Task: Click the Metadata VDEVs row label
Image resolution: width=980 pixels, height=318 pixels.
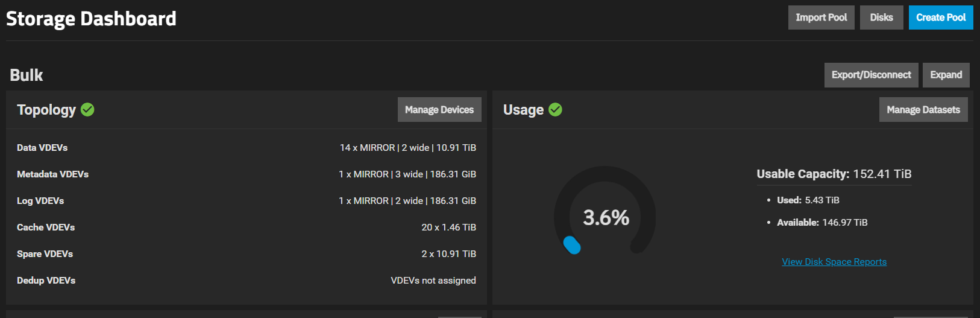Action: [52, 174]
